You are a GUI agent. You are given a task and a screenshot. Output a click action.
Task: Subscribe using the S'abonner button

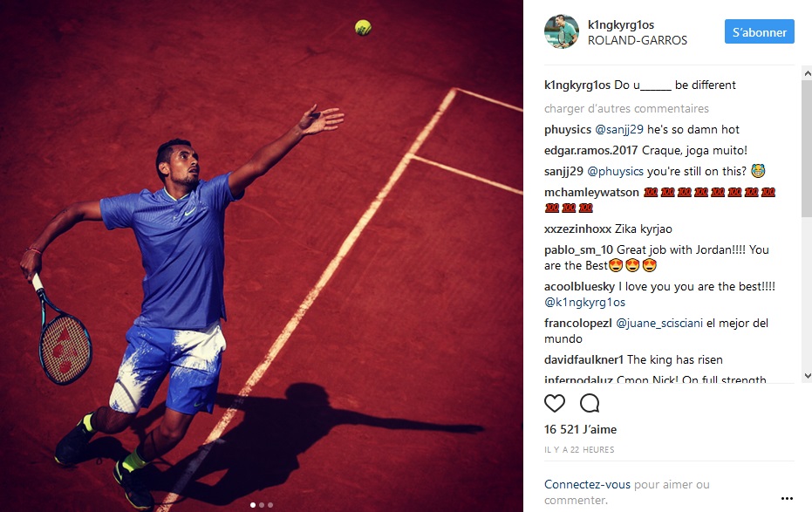759,32
